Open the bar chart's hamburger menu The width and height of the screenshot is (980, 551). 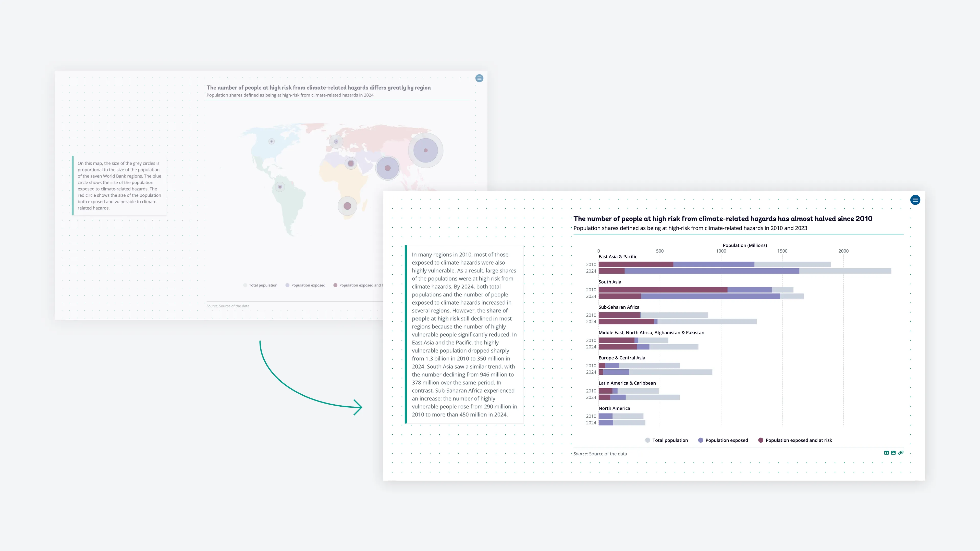[x=915, y=200]
